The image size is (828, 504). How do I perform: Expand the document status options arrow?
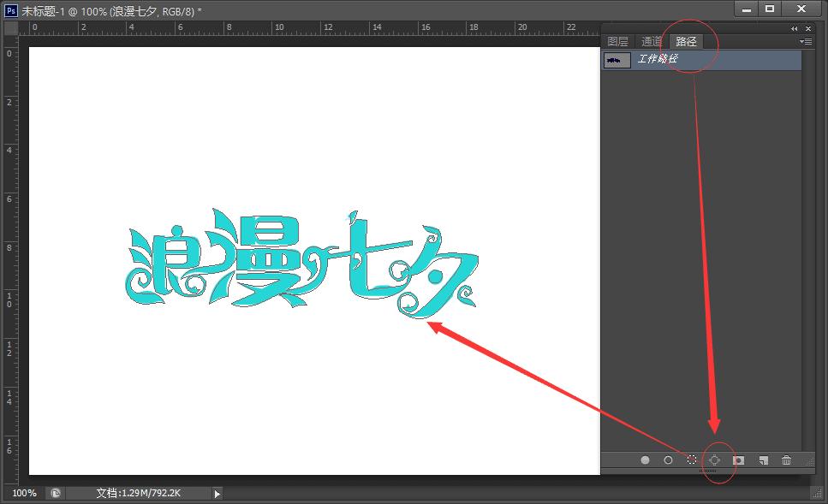(216, 493)
